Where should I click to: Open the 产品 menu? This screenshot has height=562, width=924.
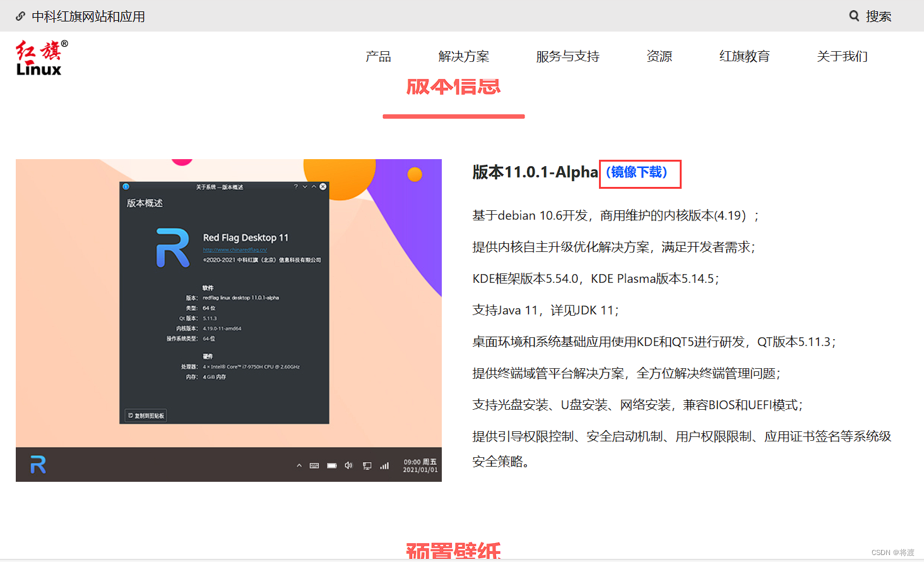[x=378, y=56]
